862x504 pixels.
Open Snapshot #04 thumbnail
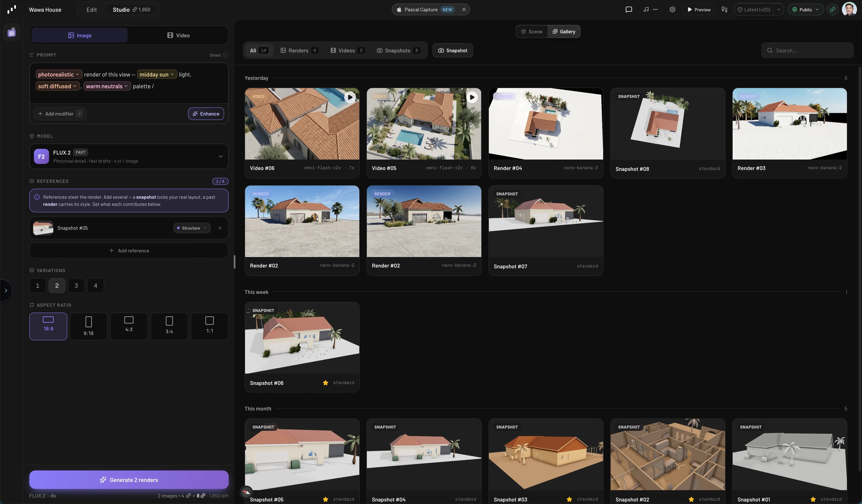coord(424,454)
